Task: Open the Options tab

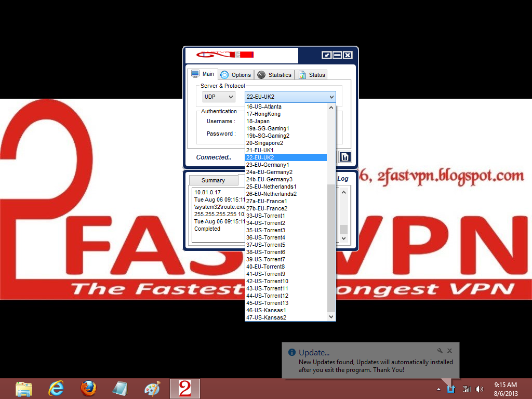Action: point(236,75)
